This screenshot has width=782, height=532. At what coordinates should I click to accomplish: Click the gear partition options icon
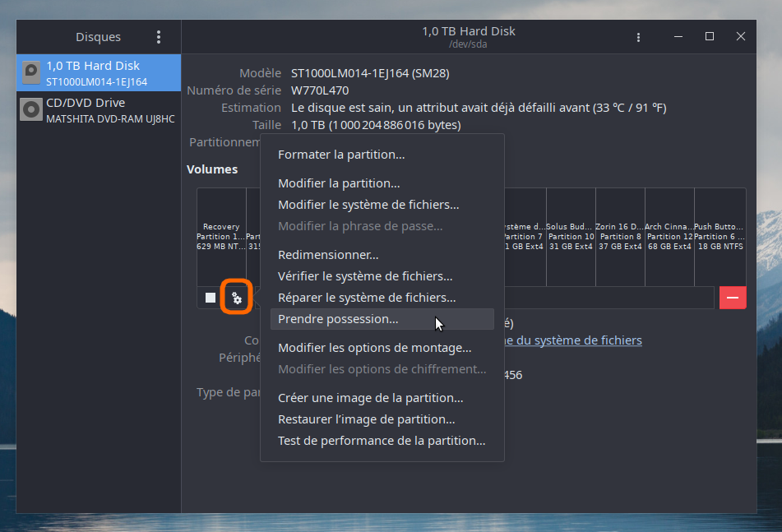point(237,298)
